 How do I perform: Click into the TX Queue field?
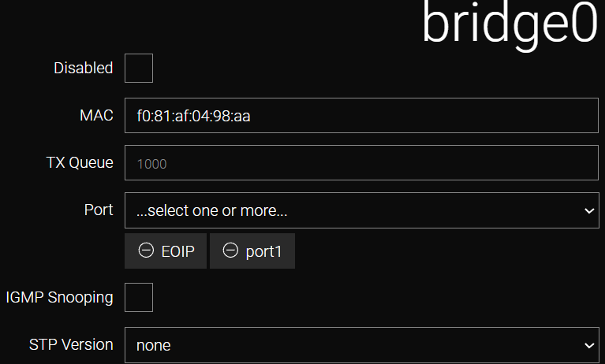pos(361,163)
